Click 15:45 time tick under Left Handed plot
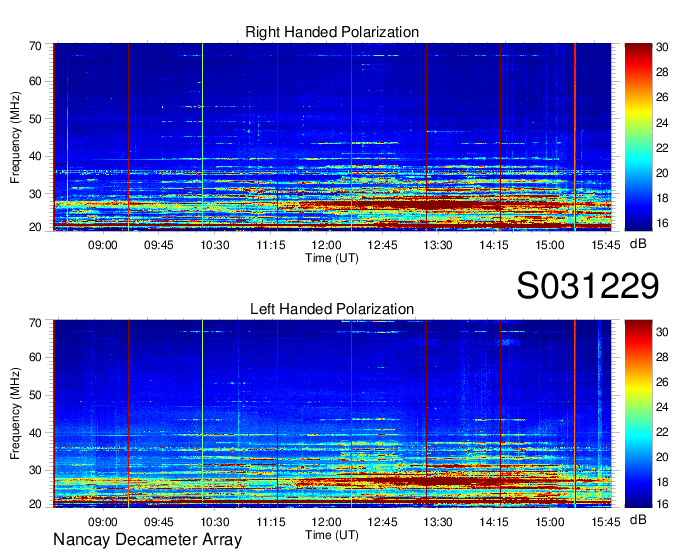 [606, 522]
